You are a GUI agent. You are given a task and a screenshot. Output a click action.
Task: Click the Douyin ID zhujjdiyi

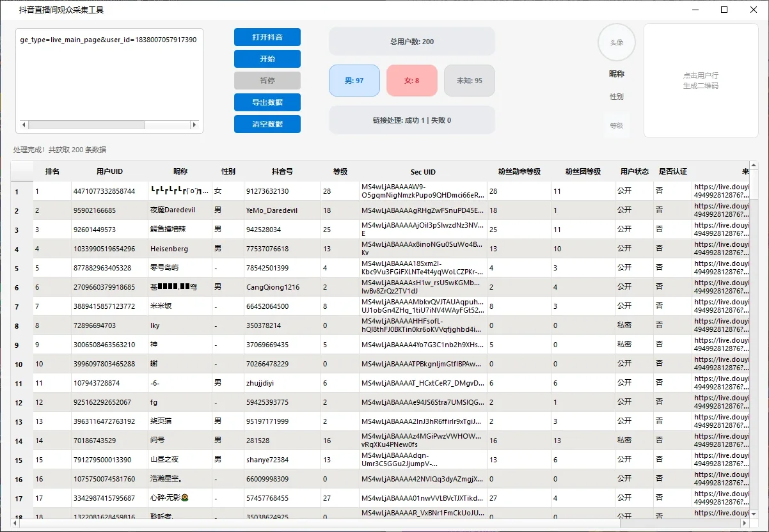282,383
